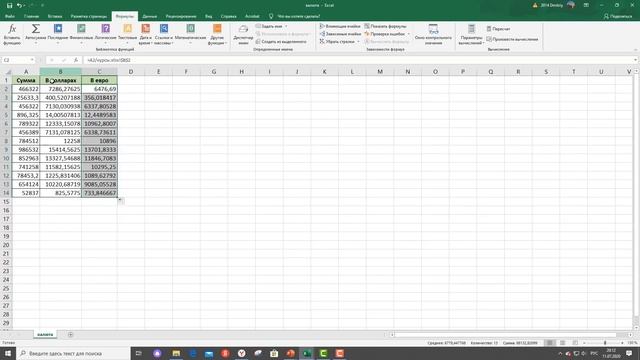Click the fx icon beside the formula bar

click(76, 60)
